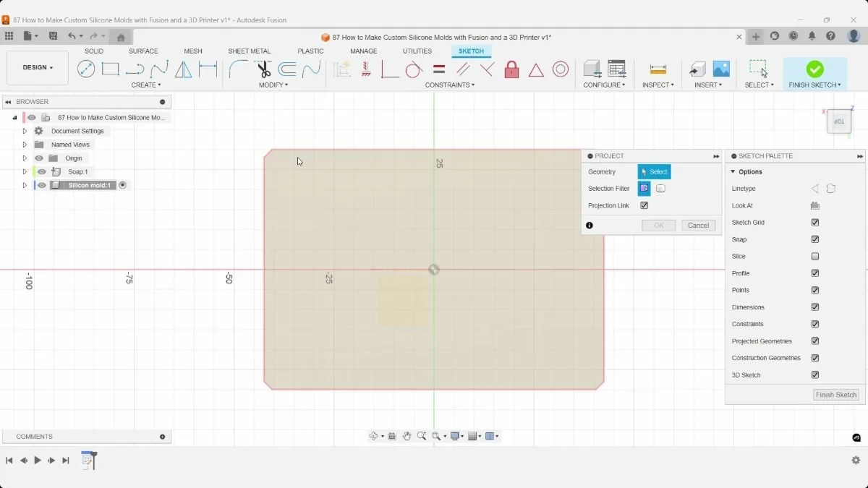Choose the Offset tool in Modify
Viewport: 868px width, 488px height.
(x=287, y=69)
